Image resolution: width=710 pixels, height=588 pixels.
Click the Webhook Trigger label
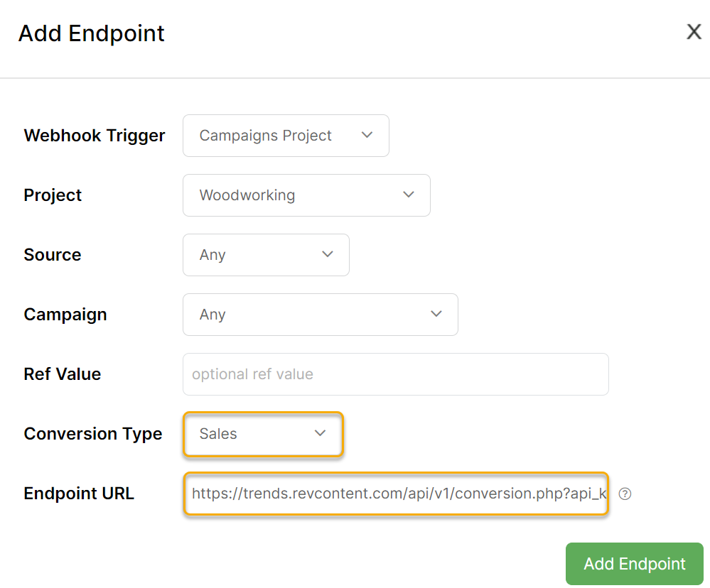click(95, 136)
